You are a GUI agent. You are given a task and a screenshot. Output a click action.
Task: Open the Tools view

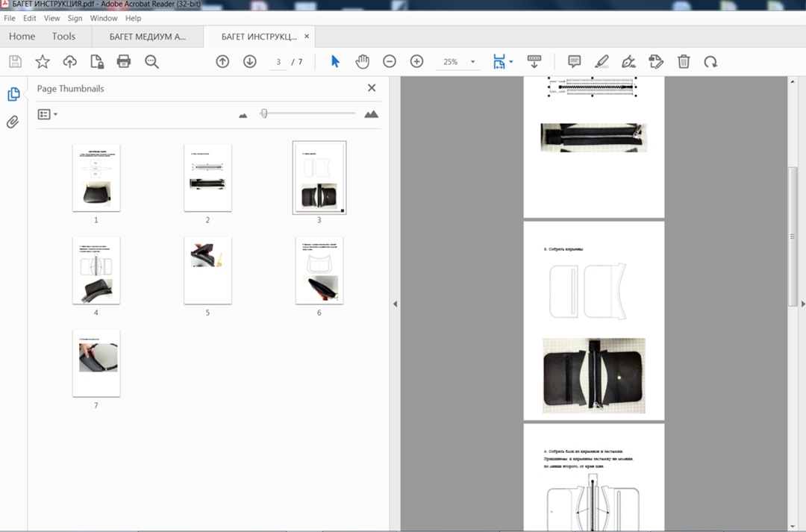point(63,36)
